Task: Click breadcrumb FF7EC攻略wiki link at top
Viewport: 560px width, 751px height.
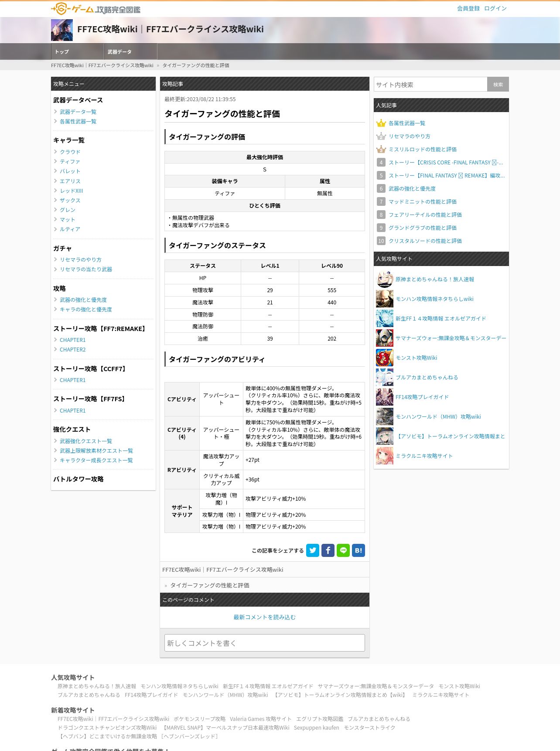Action: point(102,65)
